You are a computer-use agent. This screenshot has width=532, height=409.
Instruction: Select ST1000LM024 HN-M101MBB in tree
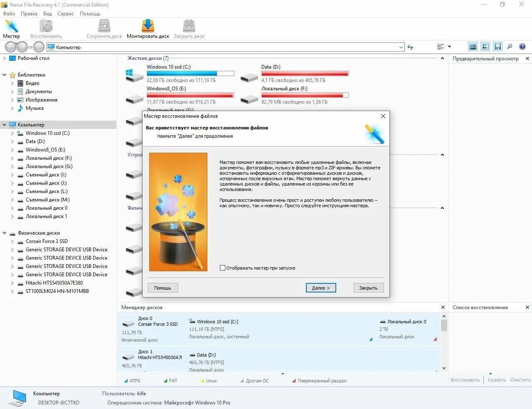click(x=57, y=291)
